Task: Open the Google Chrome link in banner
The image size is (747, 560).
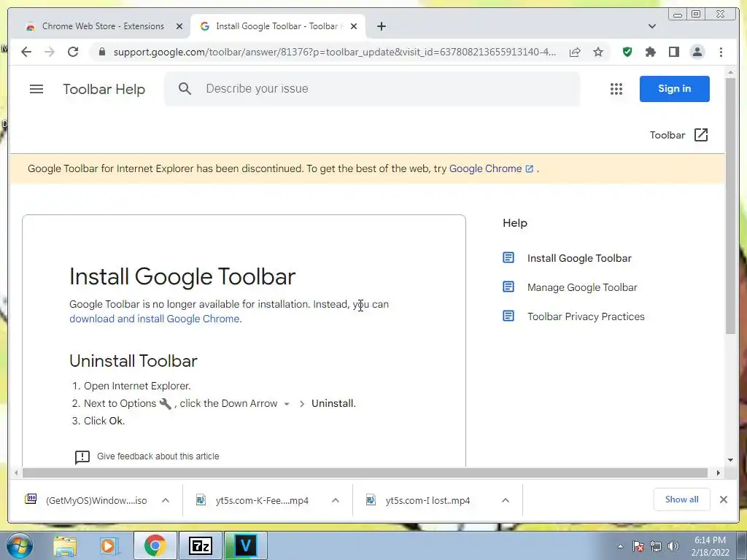Action: point(491,168)
